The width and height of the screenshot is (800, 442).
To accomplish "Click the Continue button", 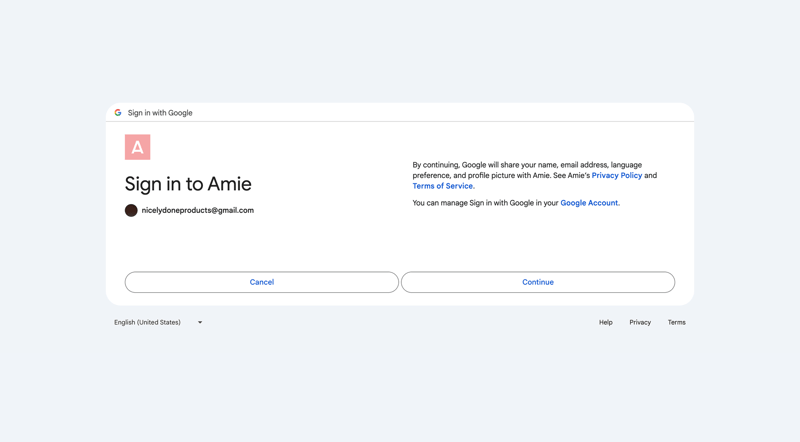I will coord(538,282).
